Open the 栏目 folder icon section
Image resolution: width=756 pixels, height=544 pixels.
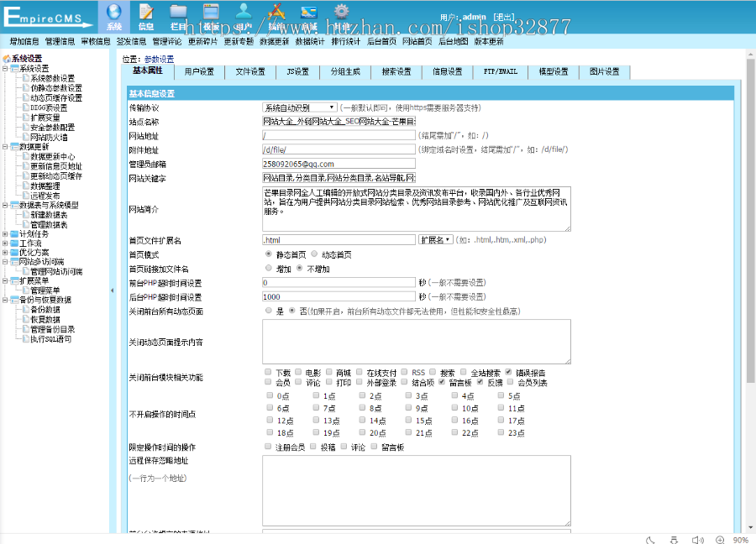pos(178,17)
